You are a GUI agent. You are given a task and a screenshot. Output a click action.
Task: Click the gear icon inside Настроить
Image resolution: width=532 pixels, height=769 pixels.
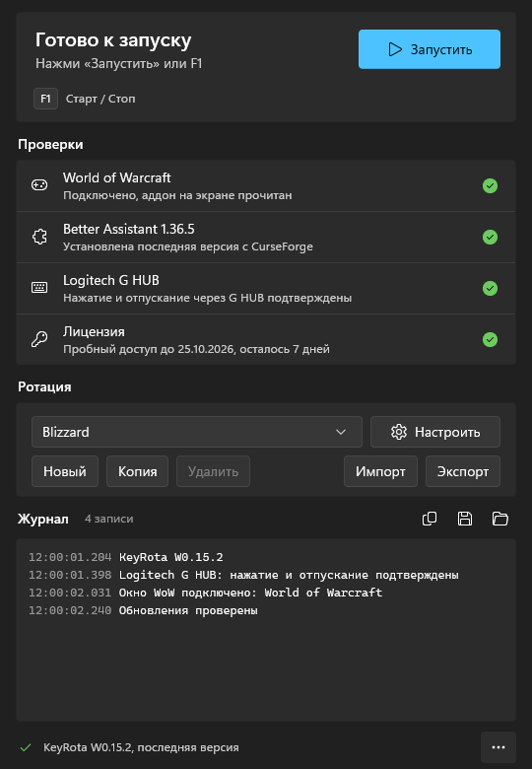[x=399, y=432]
